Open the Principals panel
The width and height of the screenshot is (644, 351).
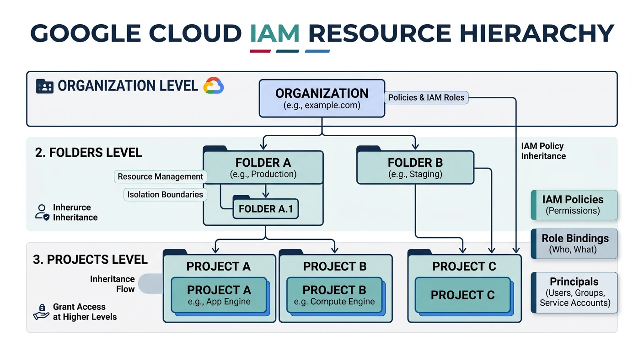pyautogui.click(x=574, y=292)
